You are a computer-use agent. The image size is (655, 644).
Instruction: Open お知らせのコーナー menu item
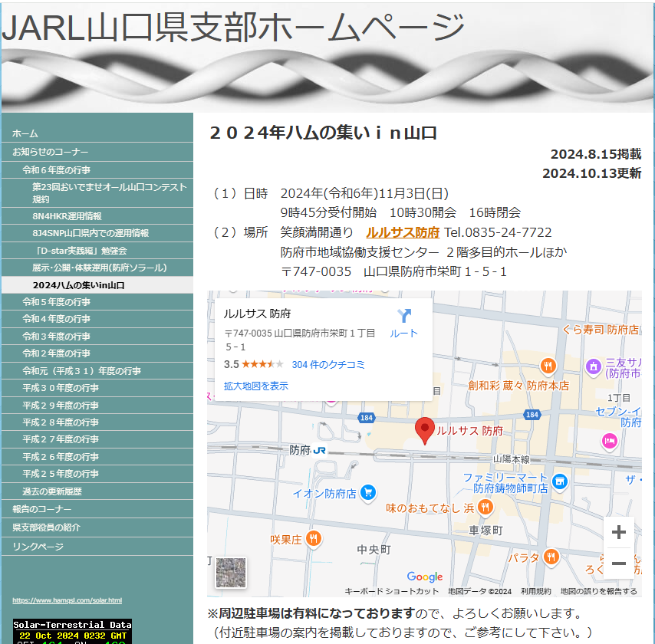click(97, 152)
